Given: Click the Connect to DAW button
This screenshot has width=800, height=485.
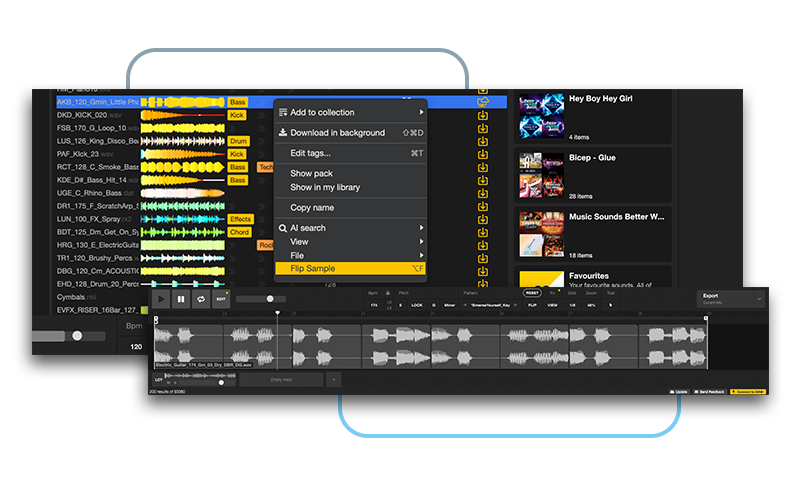Looking at the screenshot, I should pos(747,391).
